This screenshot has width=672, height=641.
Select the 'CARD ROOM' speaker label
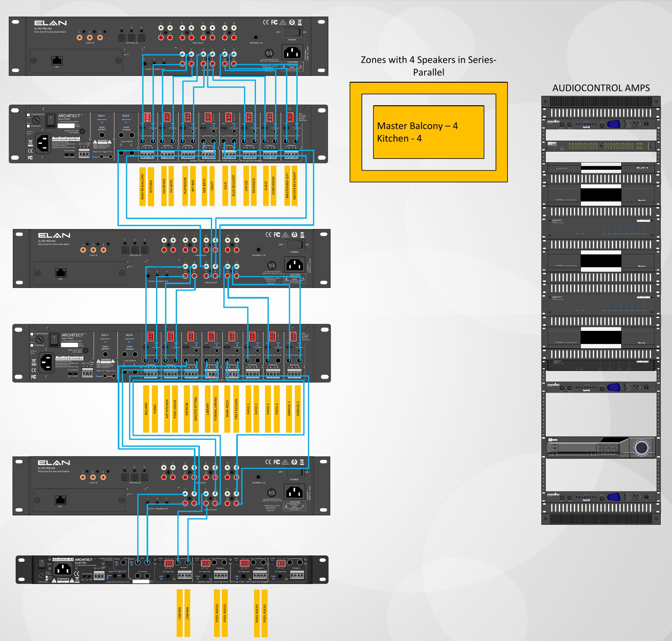[x=274, y=186]
